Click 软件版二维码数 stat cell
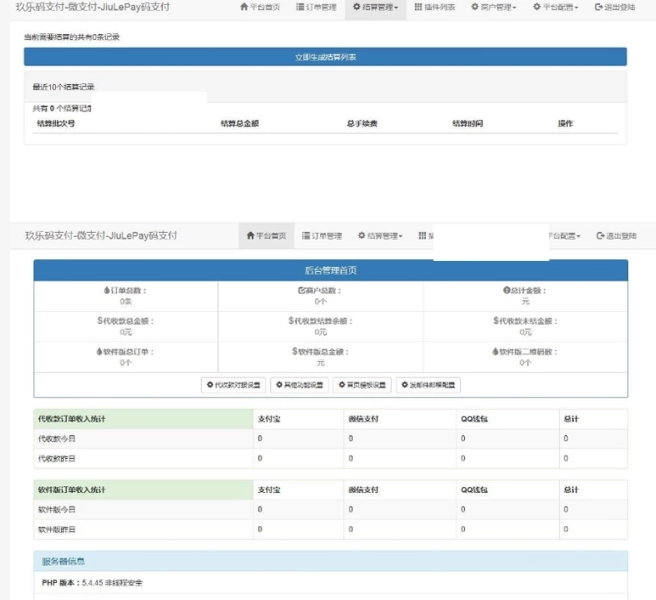This screenshot has height=600, width=656. tap(525, 357)
